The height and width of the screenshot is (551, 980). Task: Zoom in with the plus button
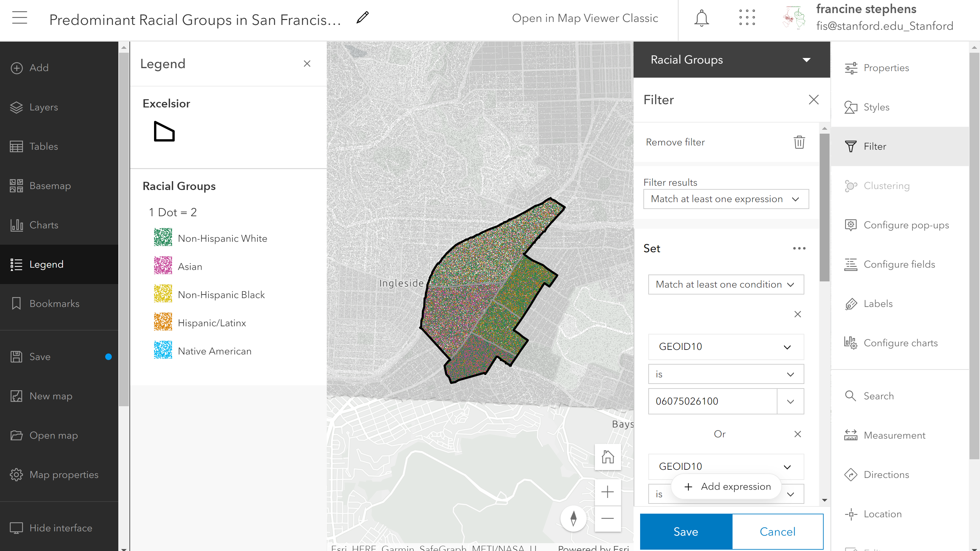[x=608, y=492]
